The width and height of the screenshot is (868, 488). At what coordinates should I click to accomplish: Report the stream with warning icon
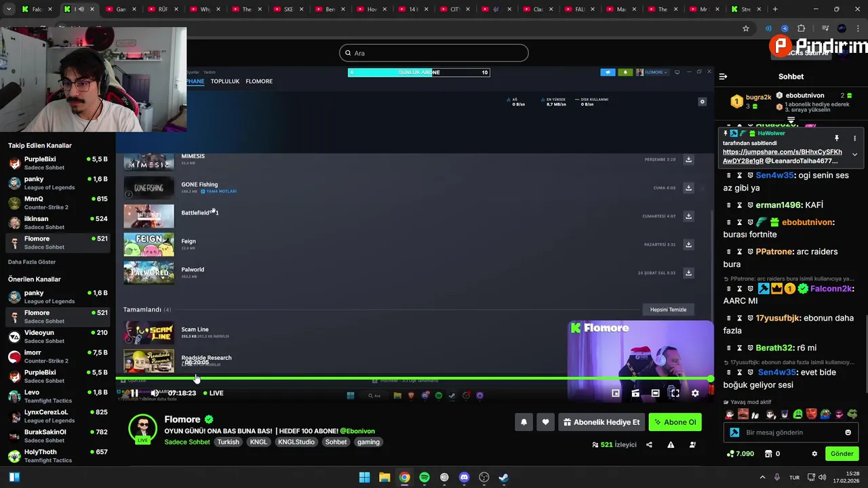click(x=671, y=445)
